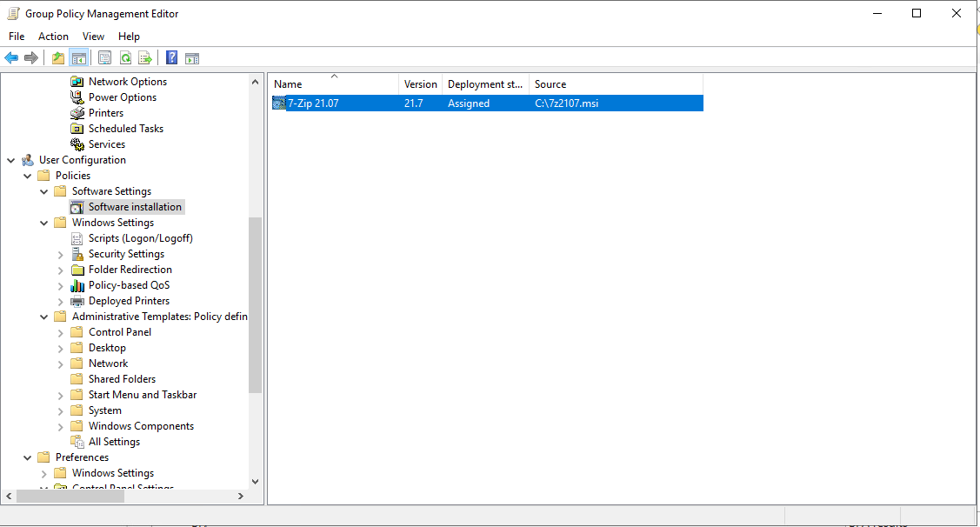Expand the Folder Redirection node
980x527 pixels.
(61, 270)
